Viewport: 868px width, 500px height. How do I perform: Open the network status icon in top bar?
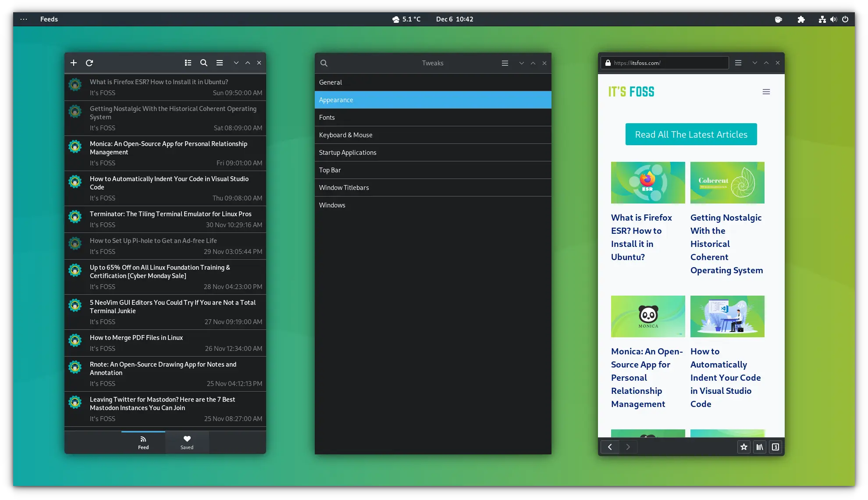(822, 19)
